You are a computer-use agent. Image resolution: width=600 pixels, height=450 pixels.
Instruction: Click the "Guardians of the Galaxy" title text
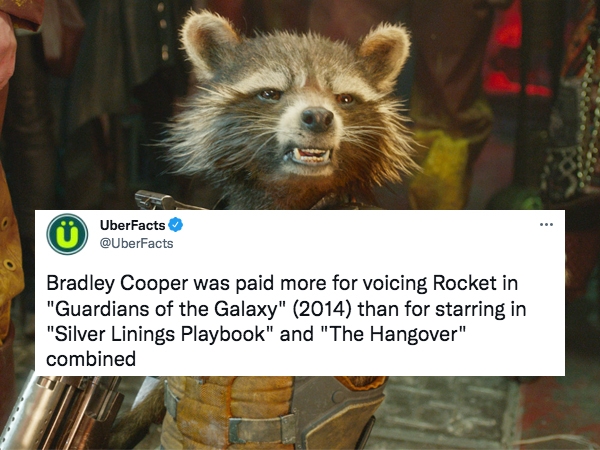click(167, 309)
